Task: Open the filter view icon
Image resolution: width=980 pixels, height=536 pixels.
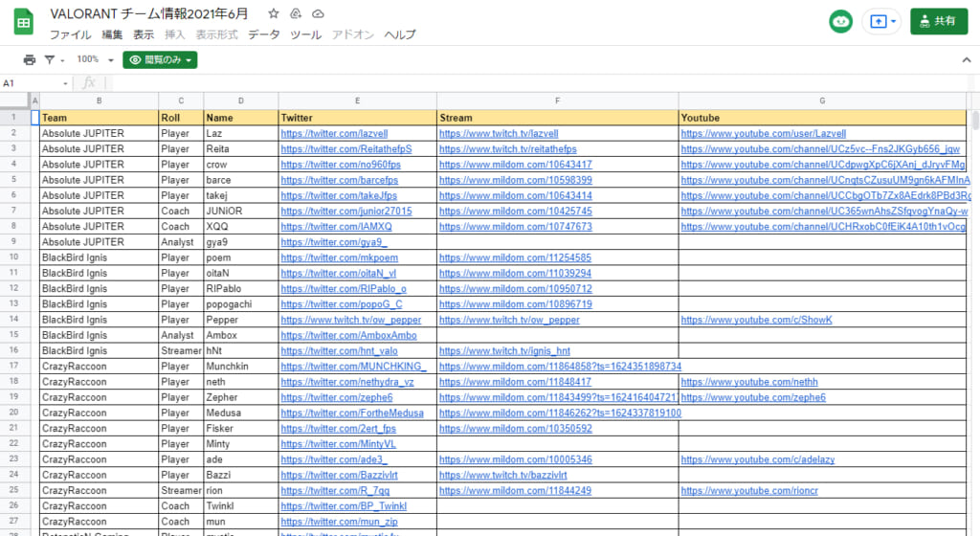Action: [50, 60]
